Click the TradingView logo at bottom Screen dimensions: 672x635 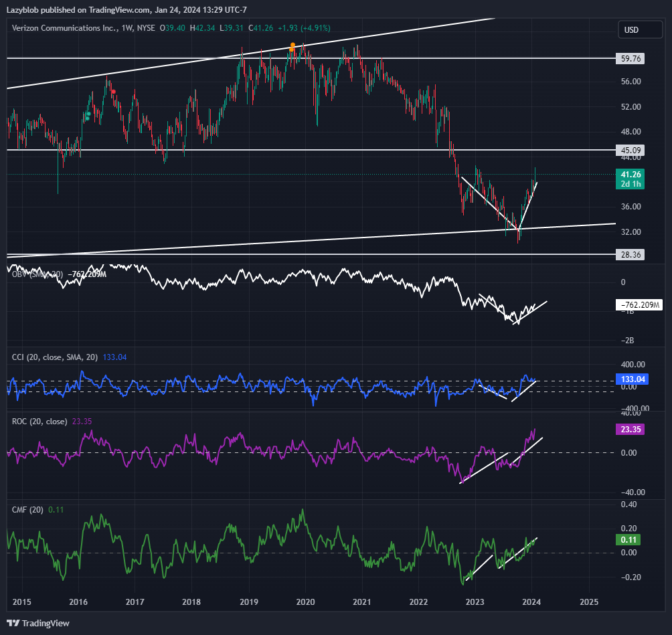37,623
